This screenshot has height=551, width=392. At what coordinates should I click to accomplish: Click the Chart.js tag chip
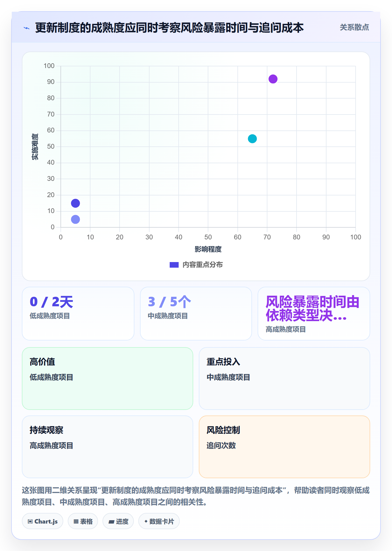click(43, 521)
